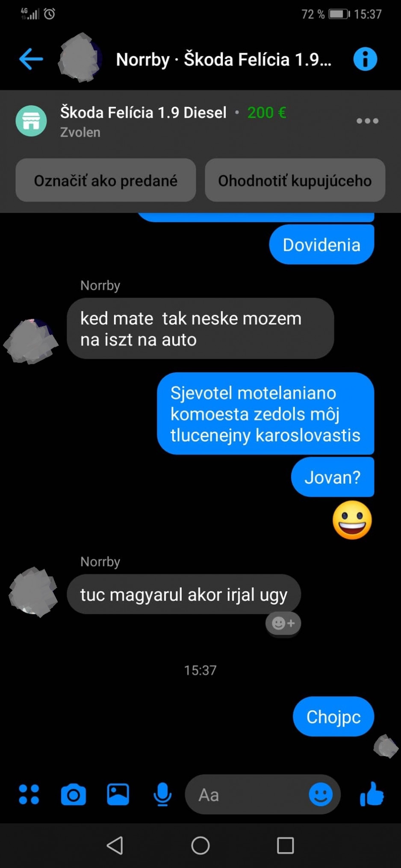Tap the Android home circle button

pyautogui.click(x=200, y=845)
